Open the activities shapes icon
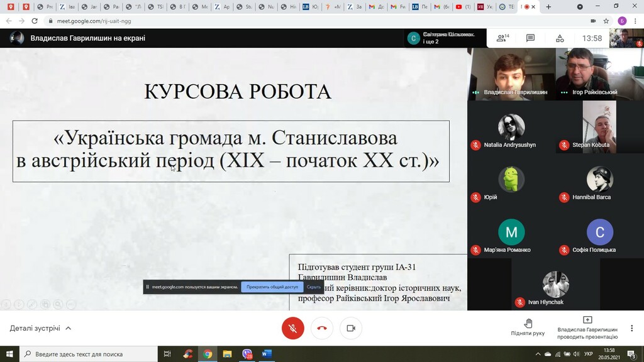The height and width of the screenshot is (362, 644). [559, 38]
